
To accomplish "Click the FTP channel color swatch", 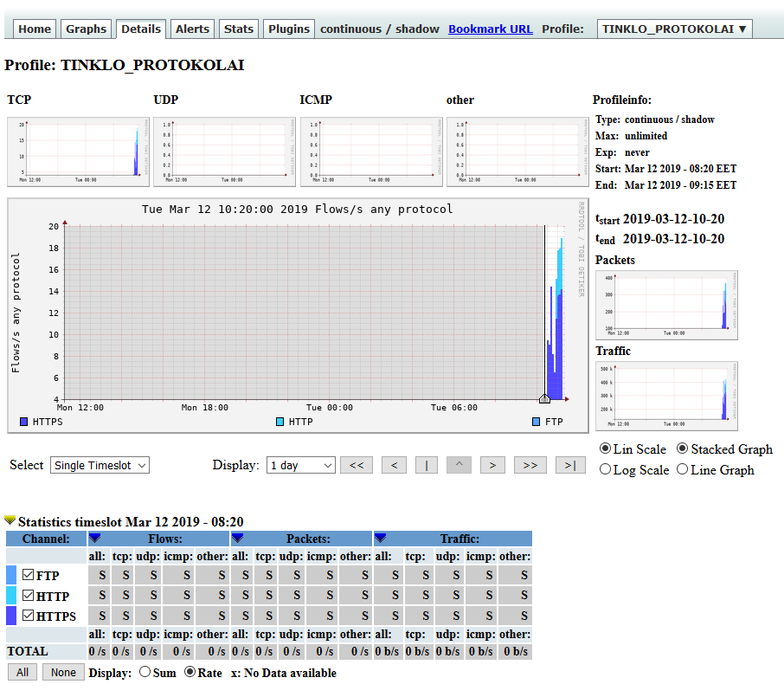I will 11,575.
